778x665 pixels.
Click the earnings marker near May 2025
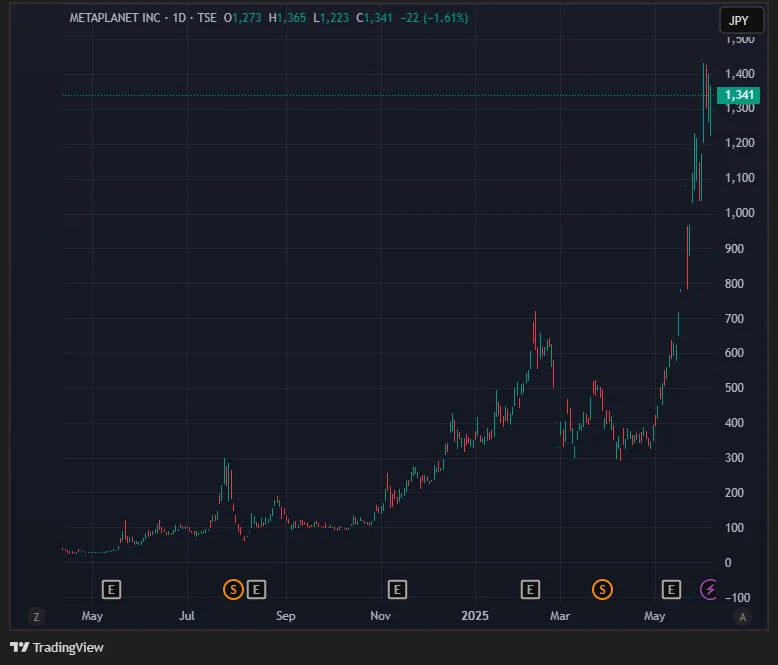[671, 590]
